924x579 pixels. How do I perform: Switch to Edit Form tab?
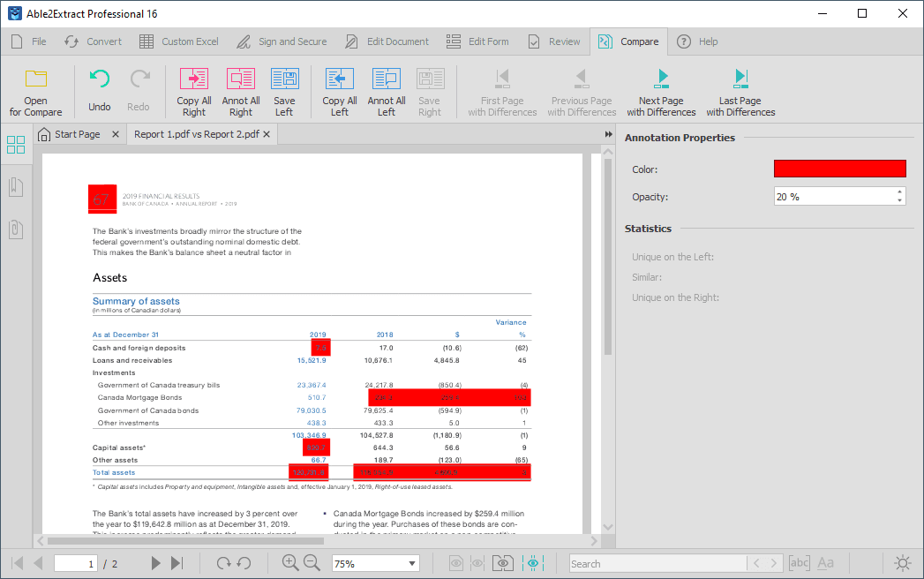click(x=478, y=41)
